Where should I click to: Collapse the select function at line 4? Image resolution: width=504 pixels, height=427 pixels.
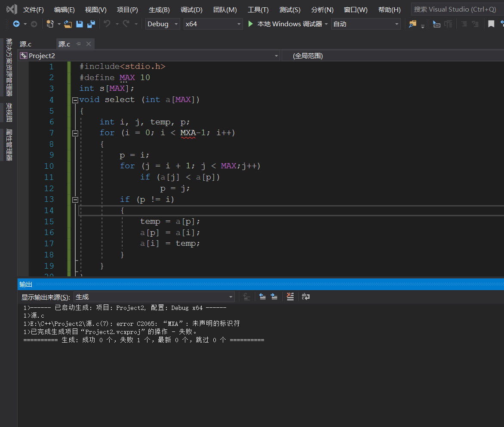[75, 100]
